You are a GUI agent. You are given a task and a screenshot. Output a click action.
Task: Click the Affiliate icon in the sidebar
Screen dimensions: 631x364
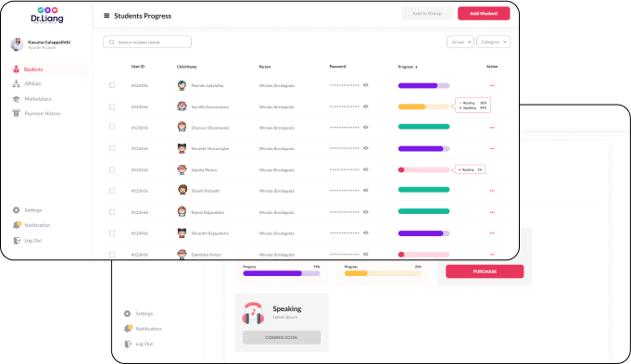click(x=16, y=83)
